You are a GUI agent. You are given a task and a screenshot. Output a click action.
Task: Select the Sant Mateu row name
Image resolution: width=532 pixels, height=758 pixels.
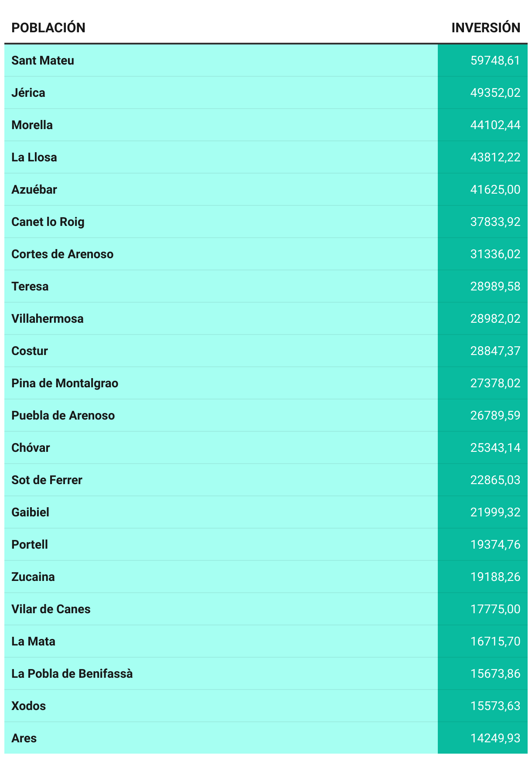(43, 60)
